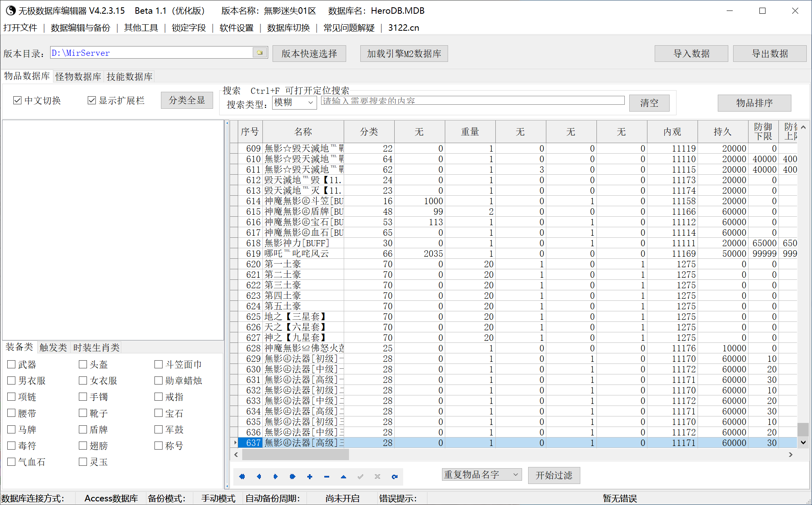Refresh data with curved arrow icon
The width and height of the screenshot is (812, 505).
(x=395, y=477)
